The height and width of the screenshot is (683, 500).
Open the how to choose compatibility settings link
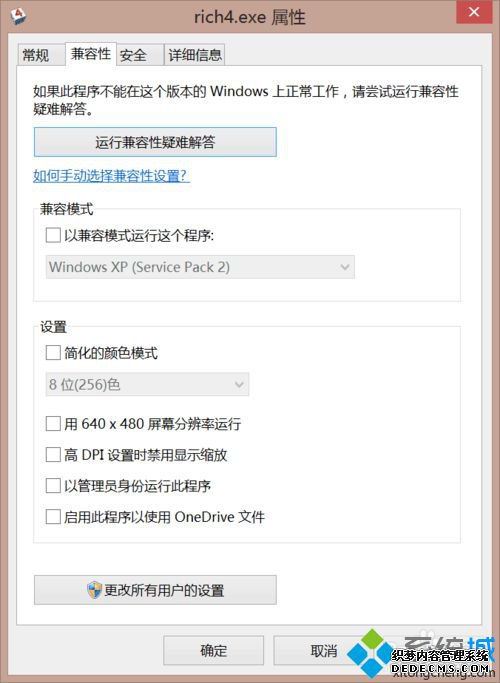111,176
